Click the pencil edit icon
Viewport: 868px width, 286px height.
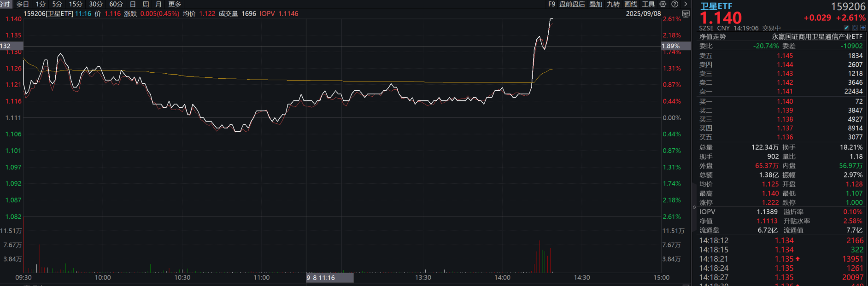coord(846,28)
